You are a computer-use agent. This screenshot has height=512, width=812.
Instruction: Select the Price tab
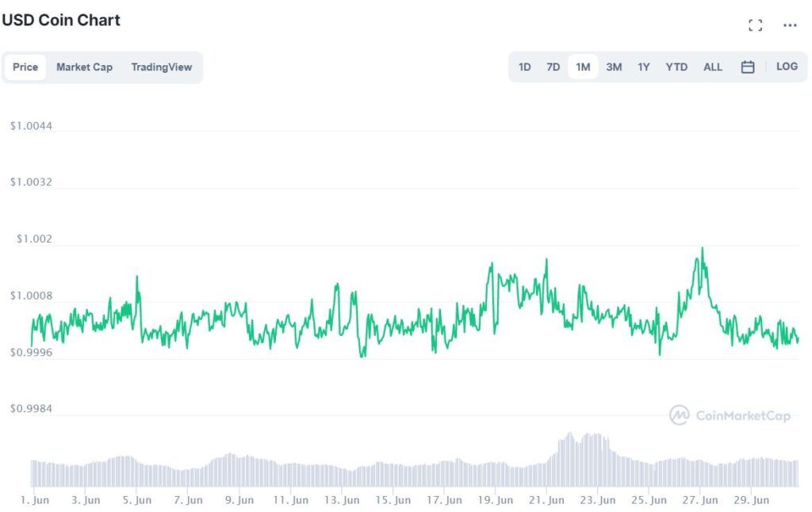(25, 67)
